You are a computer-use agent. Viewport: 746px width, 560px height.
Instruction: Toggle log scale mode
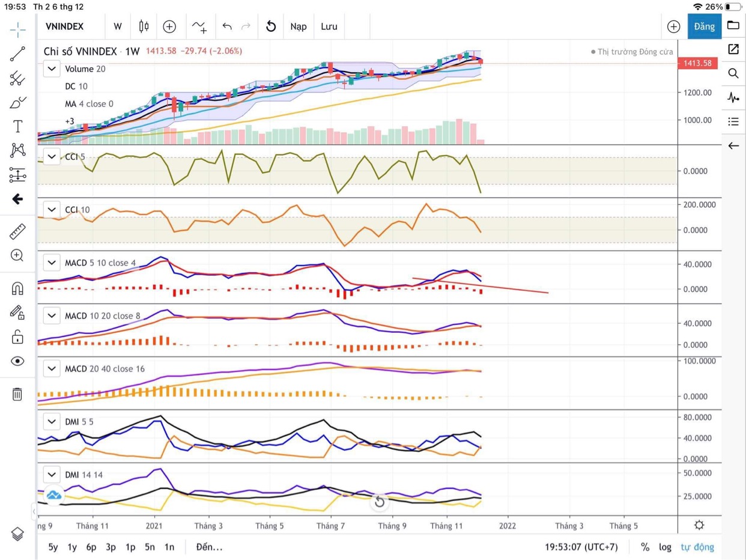665,547
